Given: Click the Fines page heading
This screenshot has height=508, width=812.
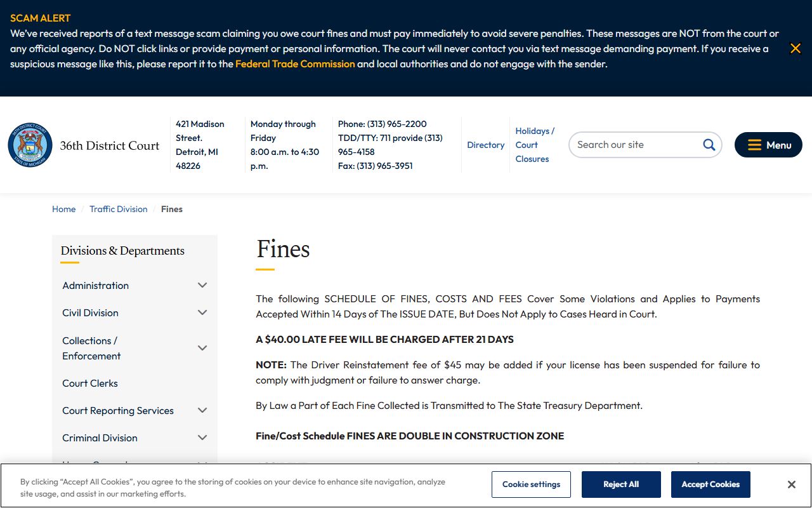Looking at the screenshot, I should (283, 249).
